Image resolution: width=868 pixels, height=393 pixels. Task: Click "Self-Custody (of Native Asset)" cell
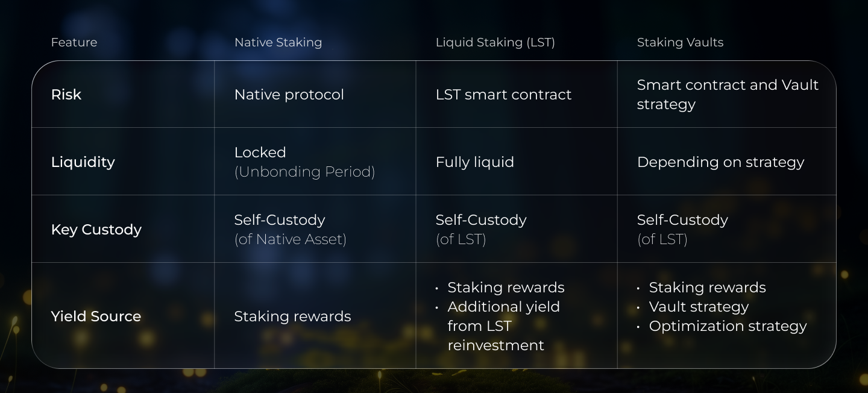tap(290, 230)
